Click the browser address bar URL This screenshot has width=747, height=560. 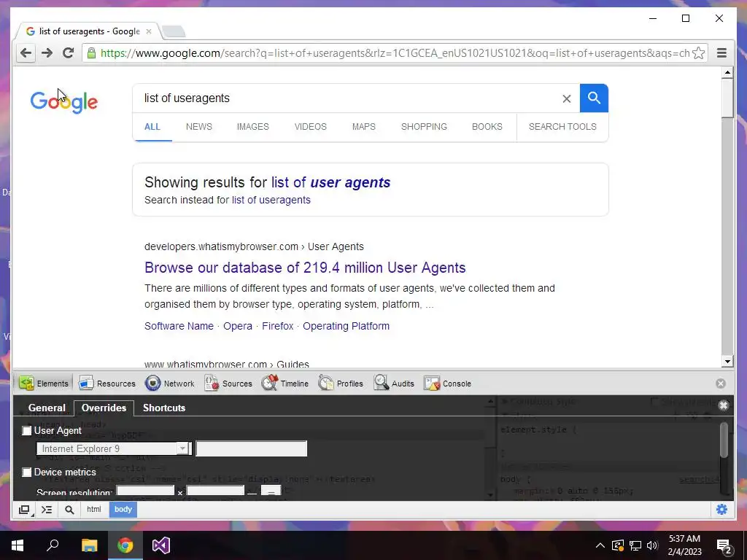coord(395,52)
